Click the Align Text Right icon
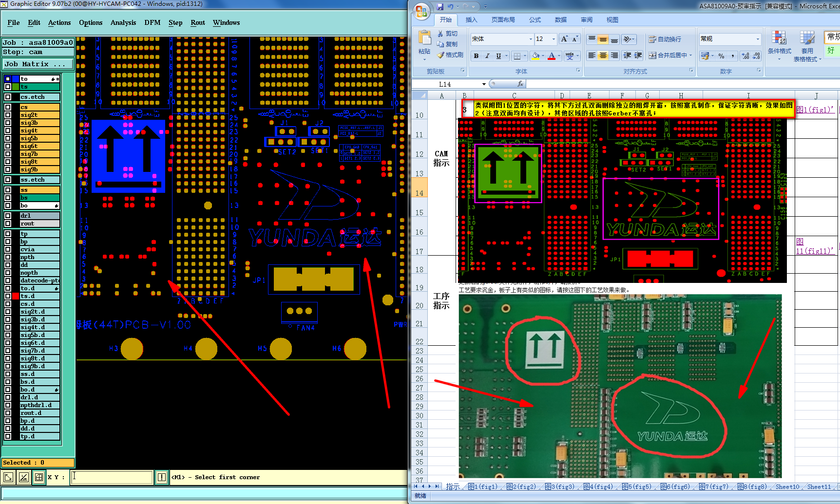Image resolution: width=840 pixels, height=504 pixels. point(614,56)
